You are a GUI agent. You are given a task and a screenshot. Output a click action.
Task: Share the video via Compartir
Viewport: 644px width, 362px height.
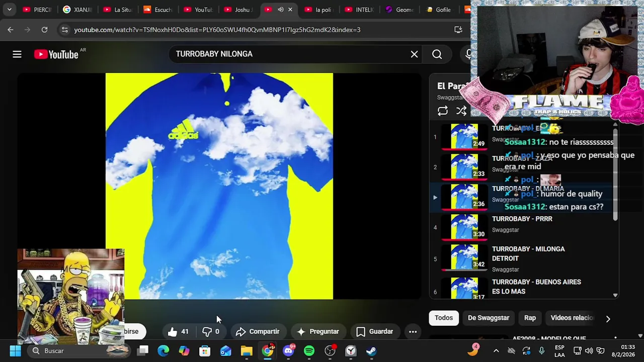(257, 331)
